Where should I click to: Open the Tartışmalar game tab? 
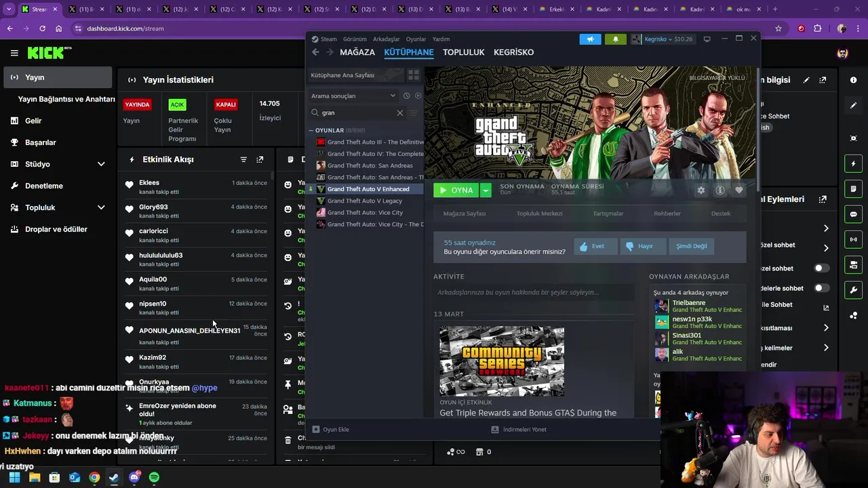pos(608,213)
